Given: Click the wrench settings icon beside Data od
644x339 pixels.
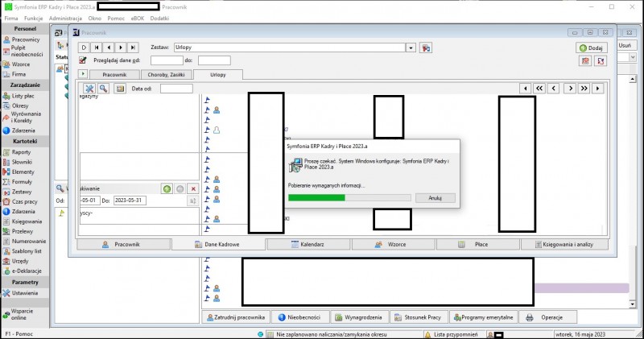Looking at the screenshot, I should coord(89,89).
